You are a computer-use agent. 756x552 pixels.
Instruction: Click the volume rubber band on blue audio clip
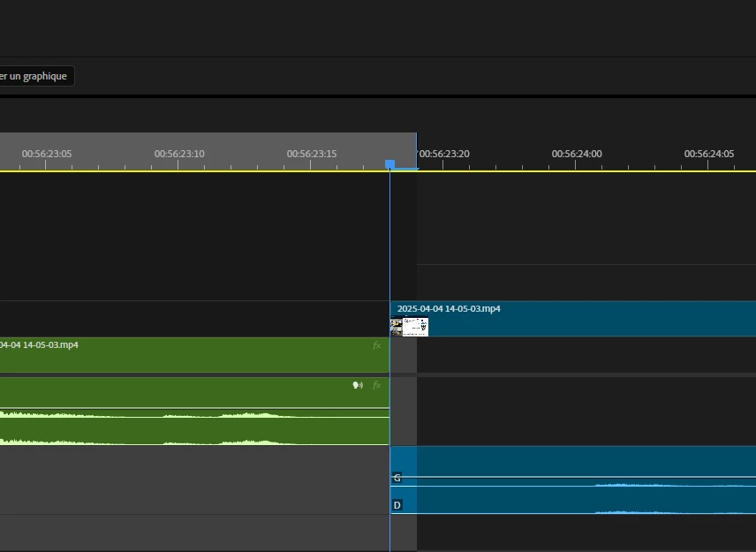click(573, 477)
